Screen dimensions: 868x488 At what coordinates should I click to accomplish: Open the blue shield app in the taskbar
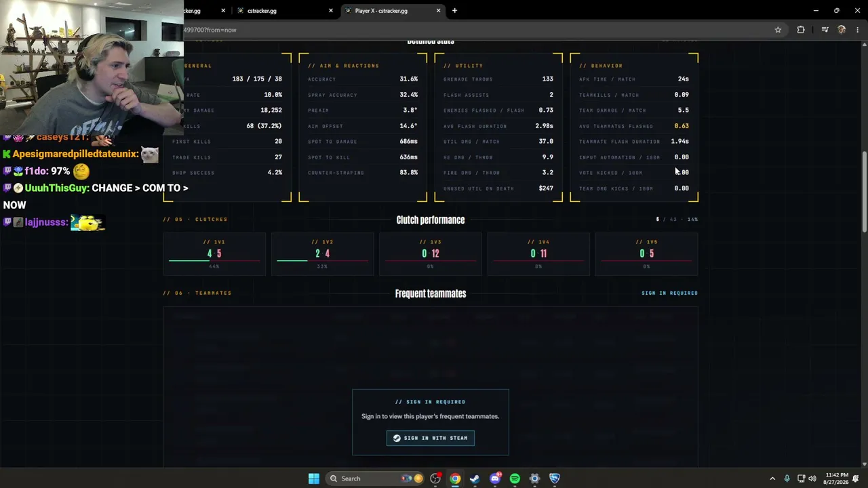tap(555, 479)
